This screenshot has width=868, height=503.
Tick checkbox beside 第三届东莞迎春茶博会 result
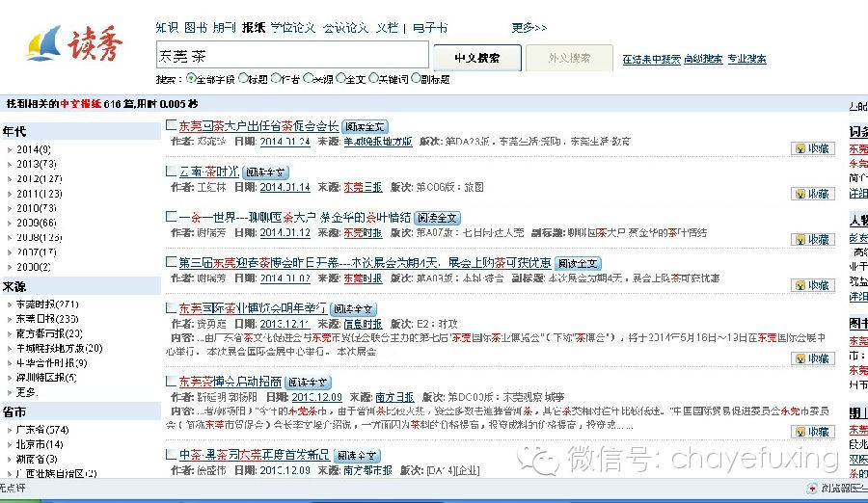pyautogui.click(x=171, y=262)
